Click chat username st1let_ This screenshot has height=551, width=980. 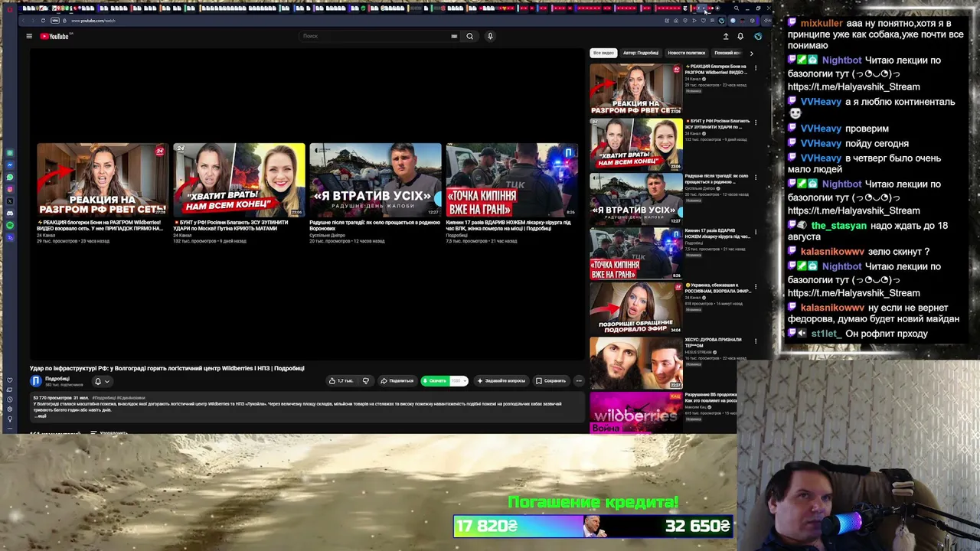(827, 334)
